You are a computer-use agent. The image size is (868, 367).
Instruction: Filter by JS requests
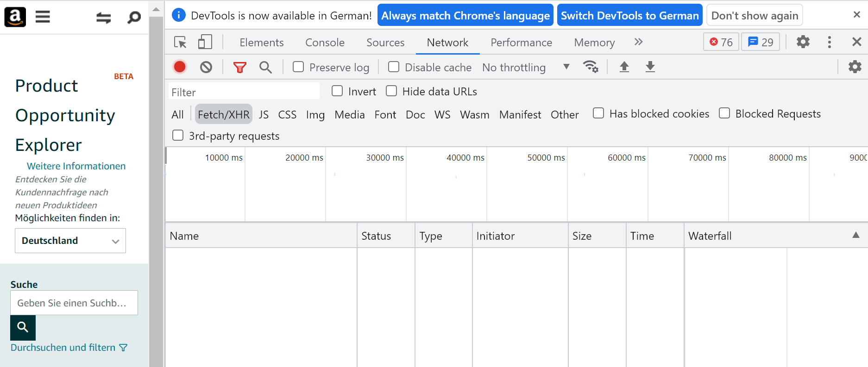[x=264, y=114]
